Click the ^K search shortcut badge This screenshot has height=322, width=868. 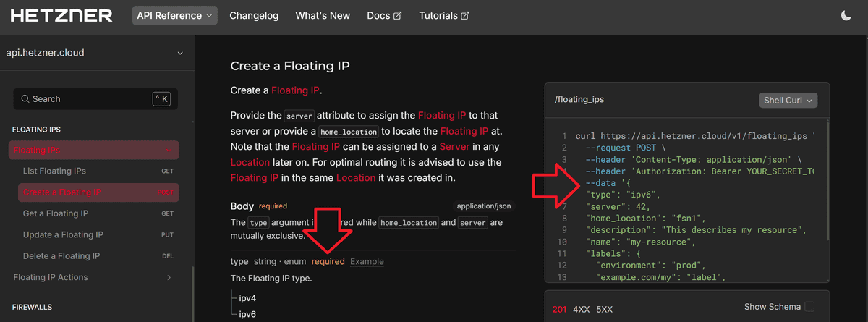(x=161, y=99)
